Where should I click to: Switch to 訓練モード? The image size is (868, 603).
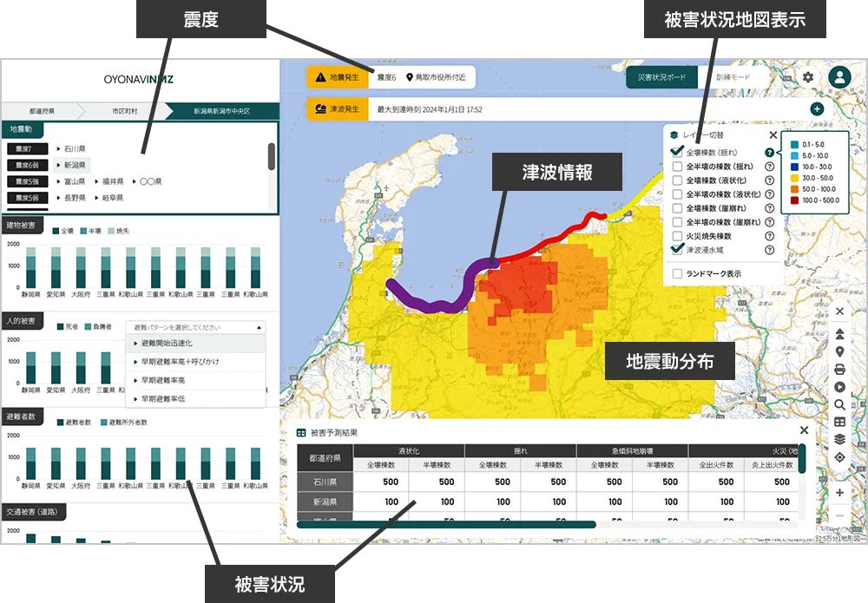point(733,77)
